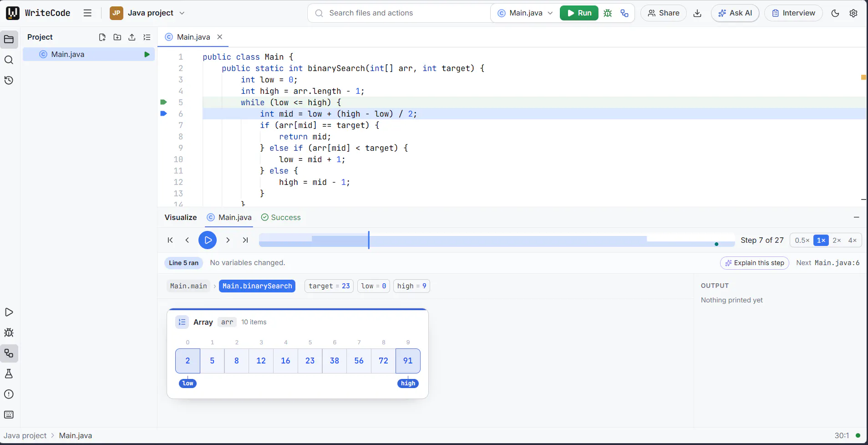The image size is (868, 445).
Task: Click the Explain this step button
Action: [755, 263]
